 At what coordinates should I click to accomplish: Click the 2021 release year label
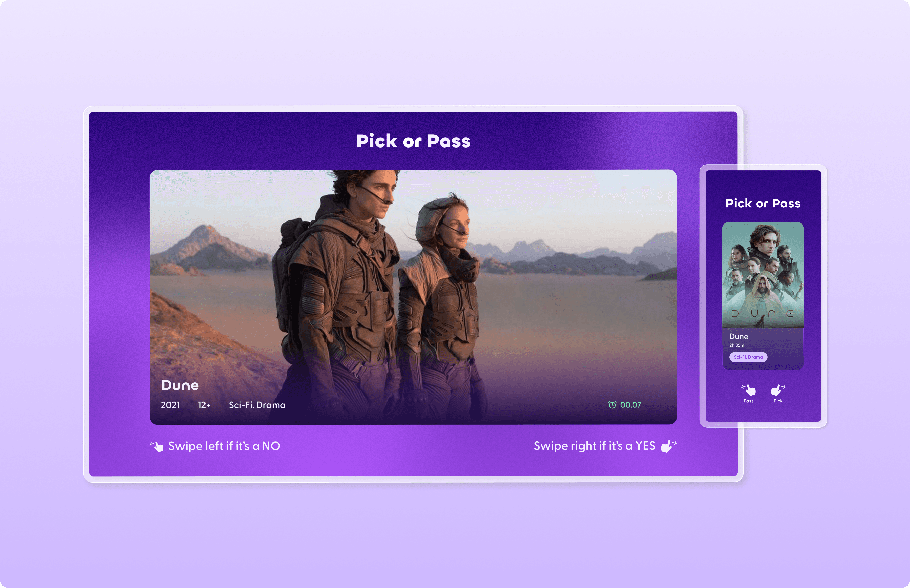tap(170, 405)
